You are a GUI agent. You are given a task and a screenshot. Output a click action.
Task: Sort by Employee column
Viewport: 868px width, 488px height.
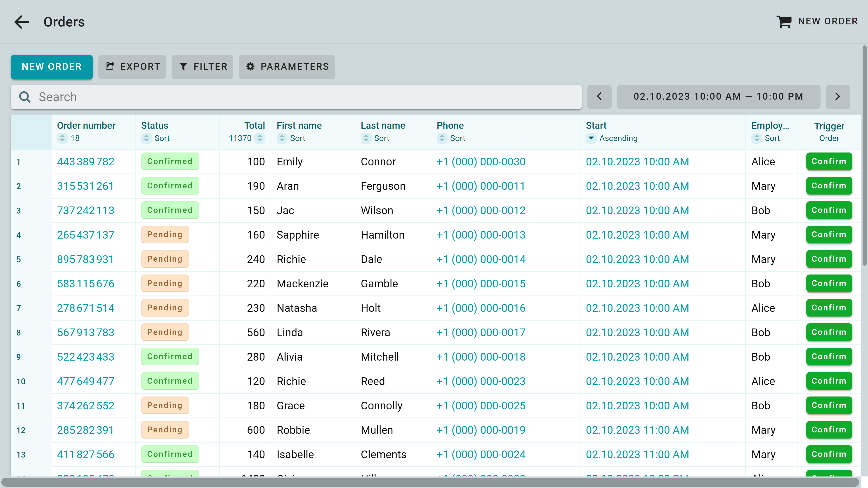(x=757, y=138)
